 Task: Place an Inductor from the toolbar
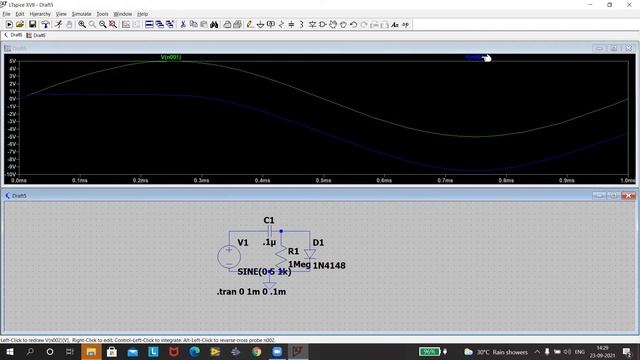(x=302, y=24)
